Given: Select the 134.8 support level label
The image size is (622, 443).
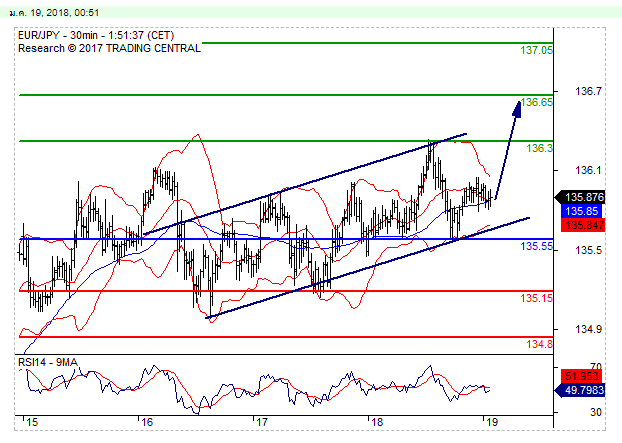Looking at the screenshot, I should tap(538, 344).
